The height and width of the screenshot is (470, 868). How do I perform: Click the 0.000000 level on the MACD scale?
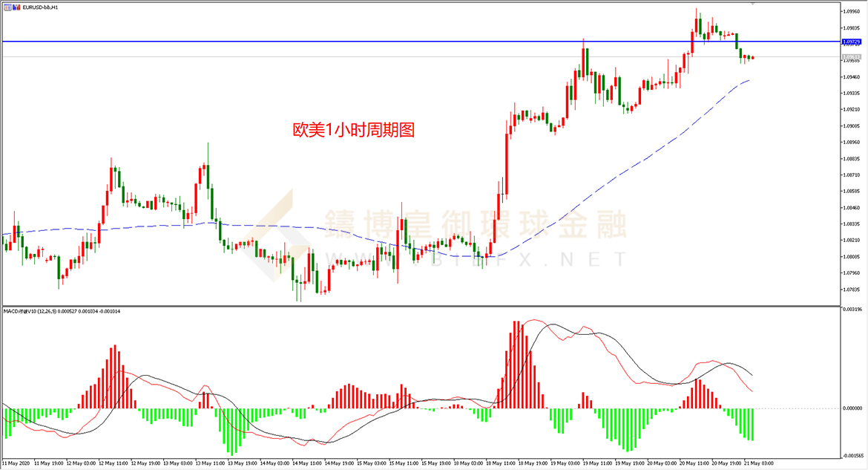pyautogui.click(x=852, y=408)
